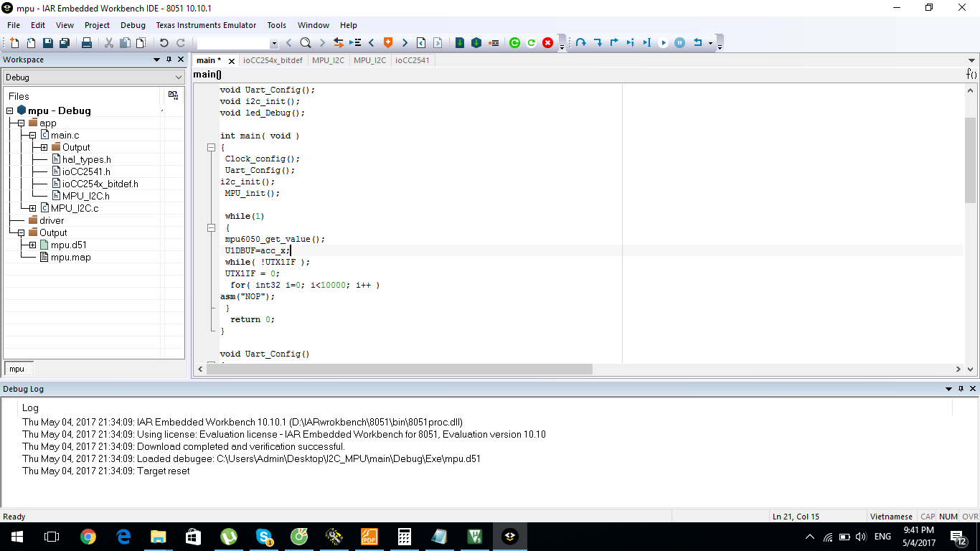Click the Step Into debug icon
This screenshot has width=980, height=551.
[x=598, y=43]
